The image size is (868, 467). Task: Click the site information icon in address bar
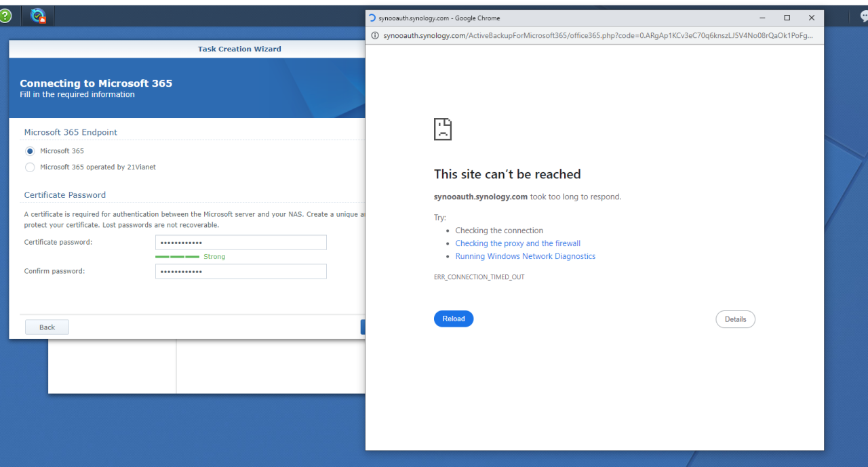[x=375, y=36]
